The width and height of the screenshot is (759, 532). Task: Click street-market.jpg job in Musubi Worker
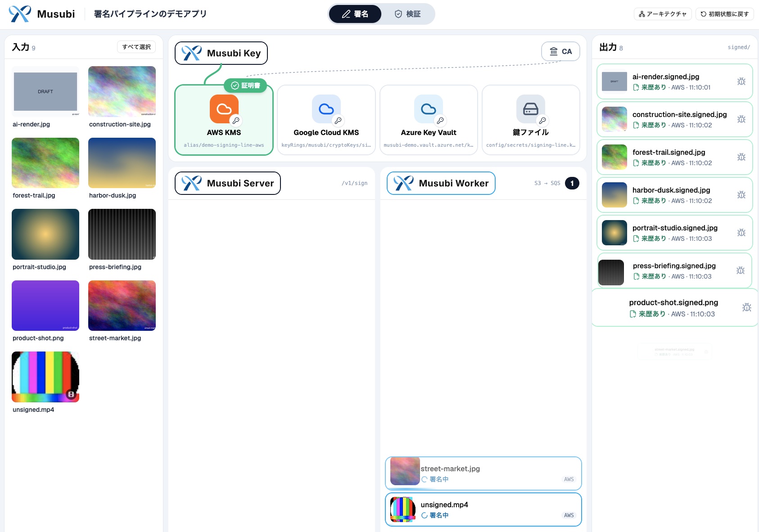point(483,473)
